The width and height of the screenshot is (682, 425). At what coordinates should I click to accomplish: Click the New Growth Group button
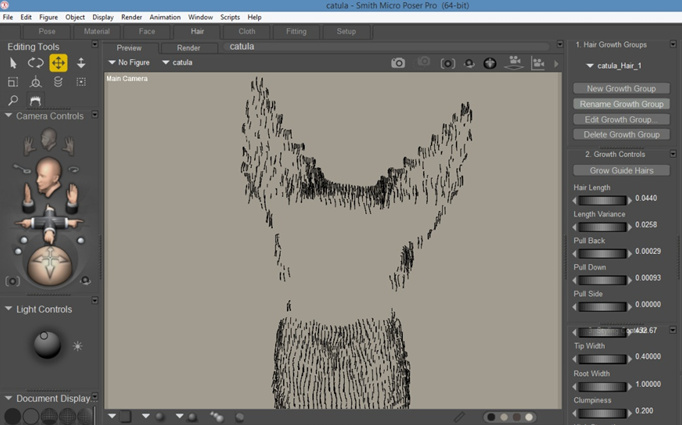coord(621,88)
